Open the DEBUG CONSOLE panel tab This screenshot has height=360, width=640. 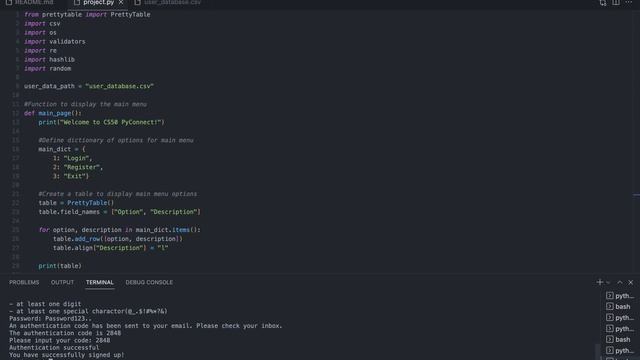pyautogui.click(x=149, y=282)
